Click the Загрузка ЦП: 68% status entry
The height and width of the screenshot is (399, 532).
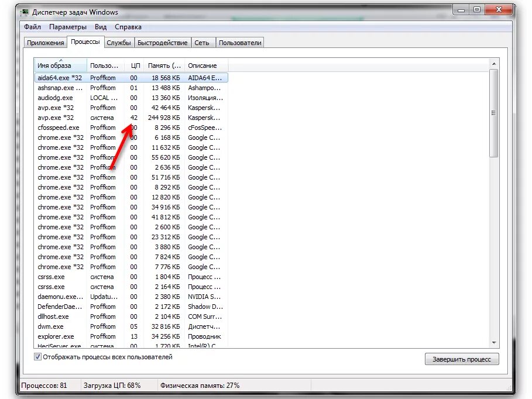112,386
